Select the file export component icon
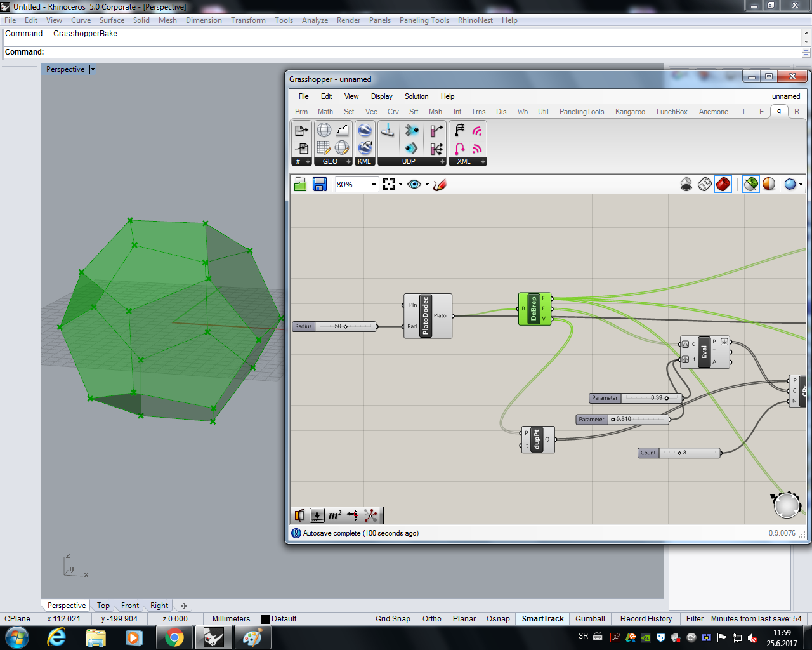The image size is (812, 650). tap(302, 131)
